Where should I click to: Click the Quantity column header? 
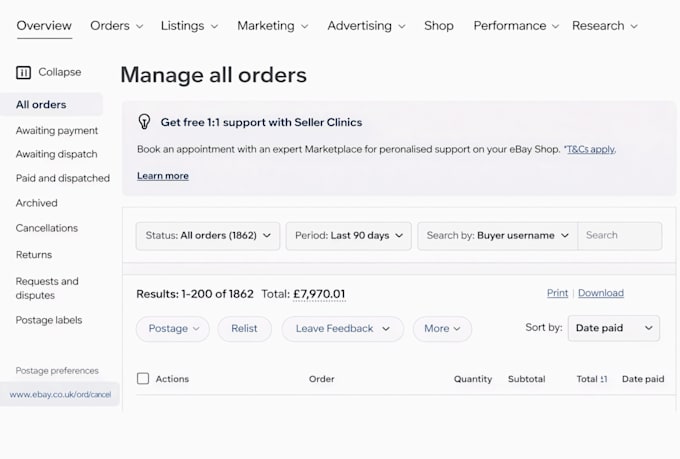coord(473,379)
